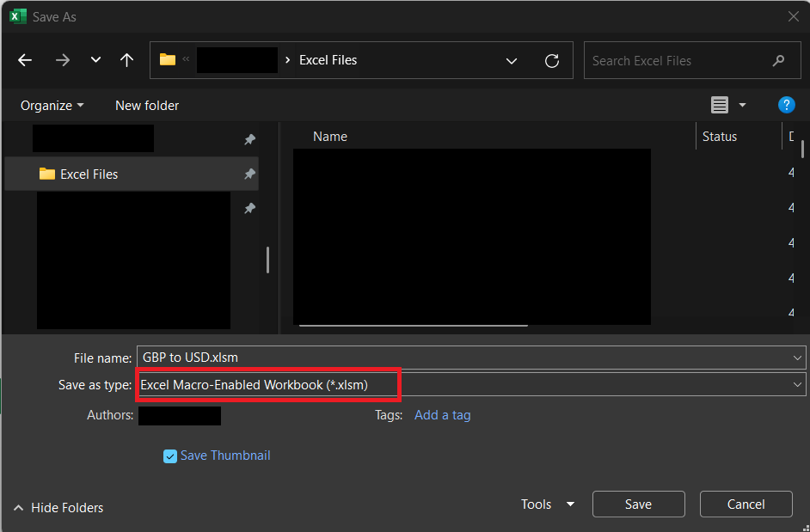The image size is (810, 532).
Task: Open the Tools dropdown menu
Action: pyautogui.click(x=548, y=504)
